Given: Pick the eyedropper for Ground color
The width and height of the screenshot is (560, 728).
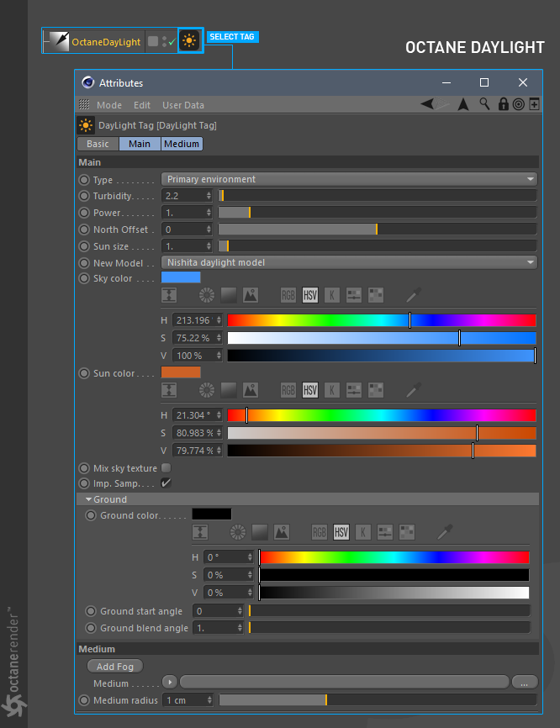Looking at the screenshot, I should click(x=445, y=532).
